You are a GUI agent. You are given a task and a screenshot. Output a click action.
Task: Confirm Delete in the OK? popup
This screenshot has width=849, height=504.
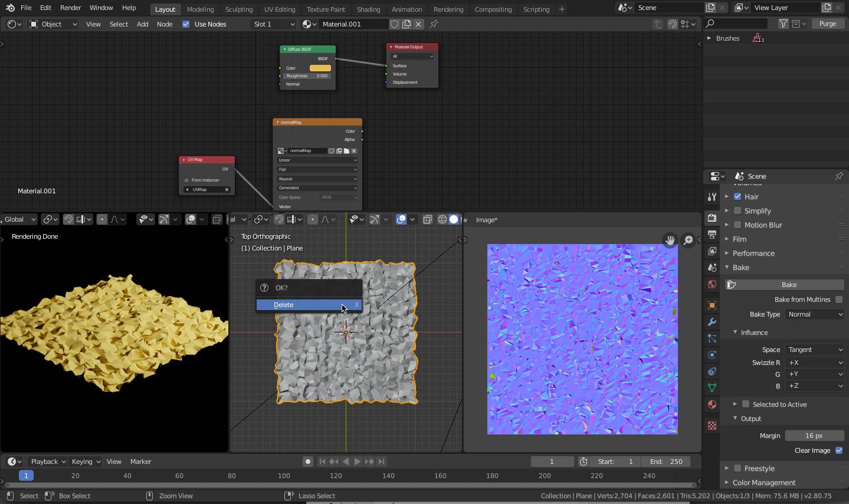click(309, 305)
